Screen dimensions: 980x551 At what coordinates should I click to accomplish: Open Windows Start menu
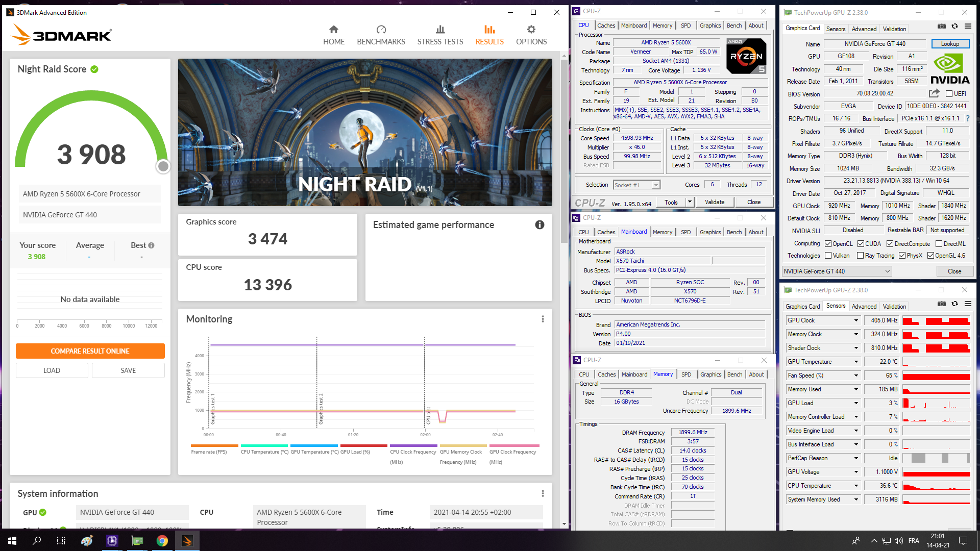coord(12,541)
